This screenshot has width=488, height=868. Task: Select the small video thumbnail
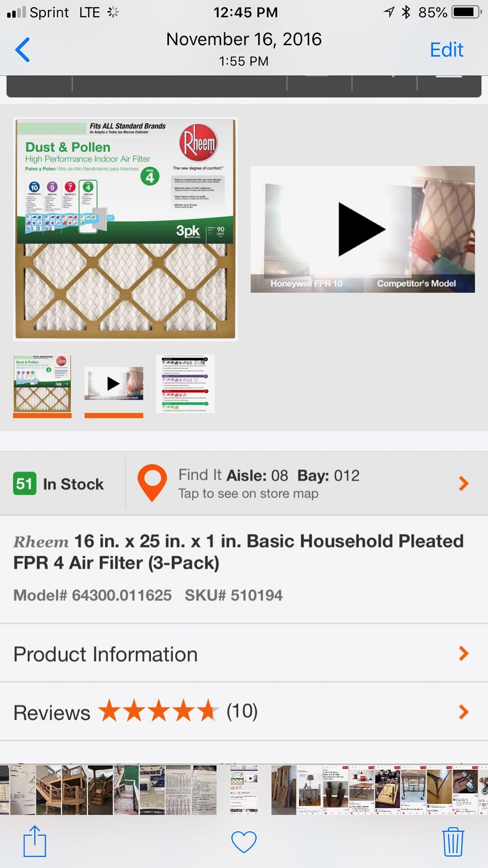[114, 383]
